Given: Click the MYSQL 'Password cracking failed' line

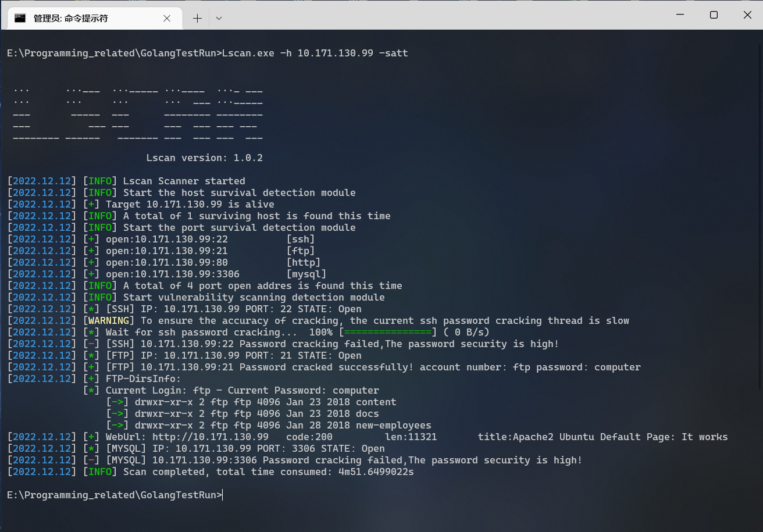Looking at the screenshot, I should point(295,460).
